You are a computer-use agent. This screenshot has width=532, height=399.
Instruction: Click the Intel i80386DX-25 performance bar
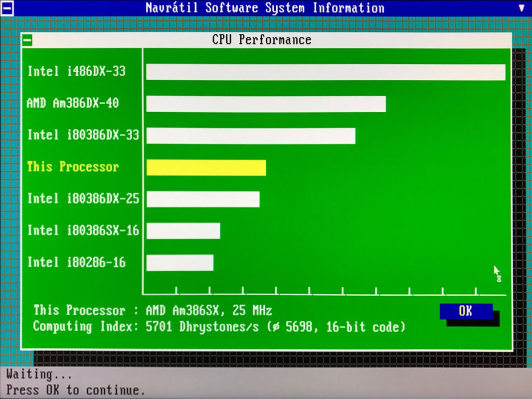coord(203,199)
